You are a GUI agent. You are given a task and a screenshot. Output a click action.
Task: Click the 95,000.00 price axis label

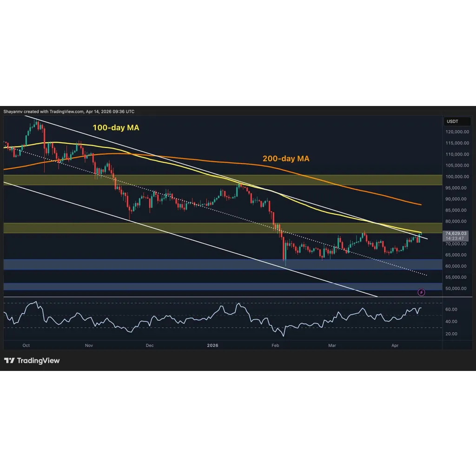pos(456,188)
